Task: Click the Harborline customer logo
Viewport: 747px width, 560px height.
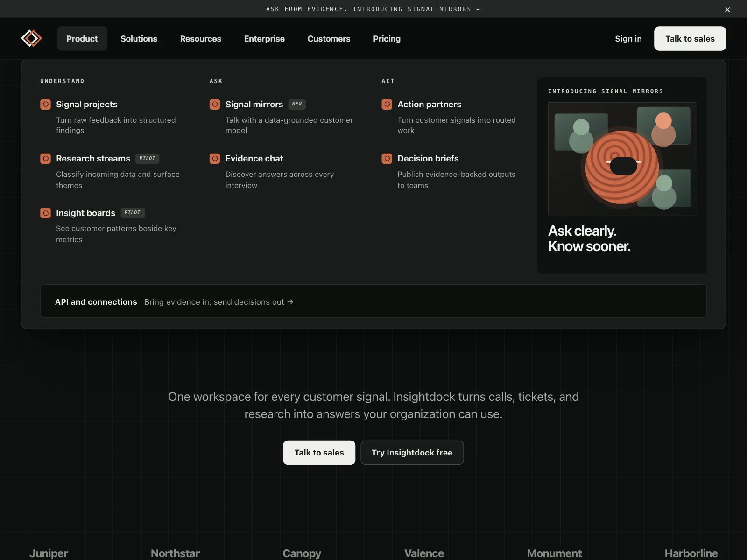Action: [x=691, y=553]
